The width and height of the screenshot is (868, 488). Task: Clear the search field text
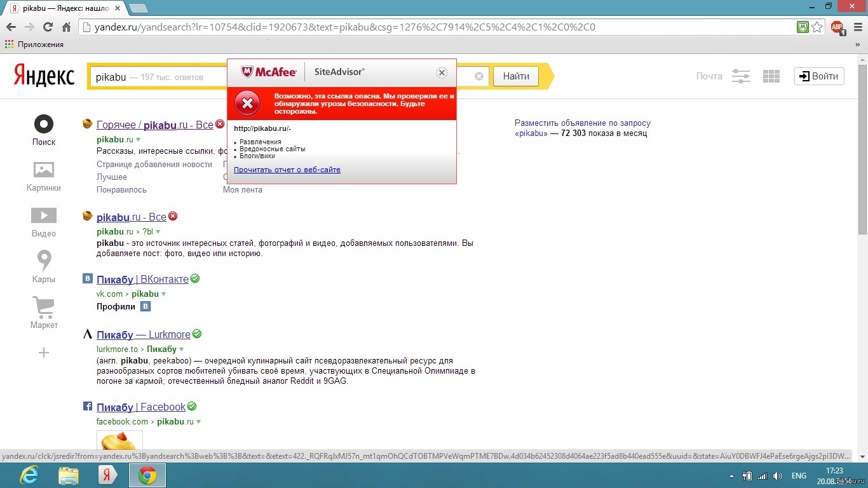pos(479,76)
